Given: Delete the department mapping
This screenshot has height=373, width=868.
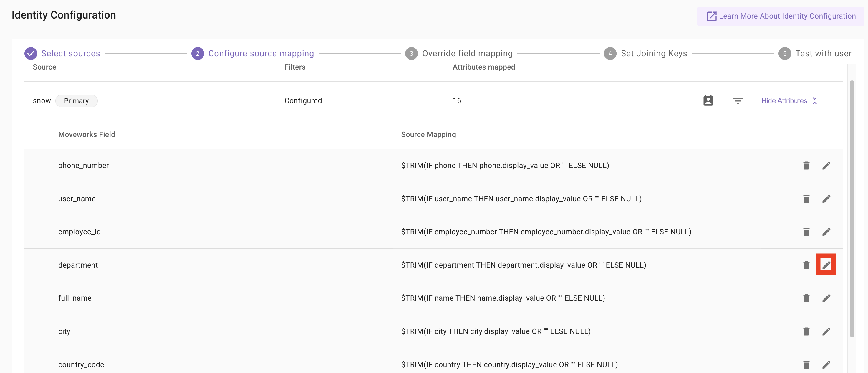Looking at the screenshot, I should [806, 265].
